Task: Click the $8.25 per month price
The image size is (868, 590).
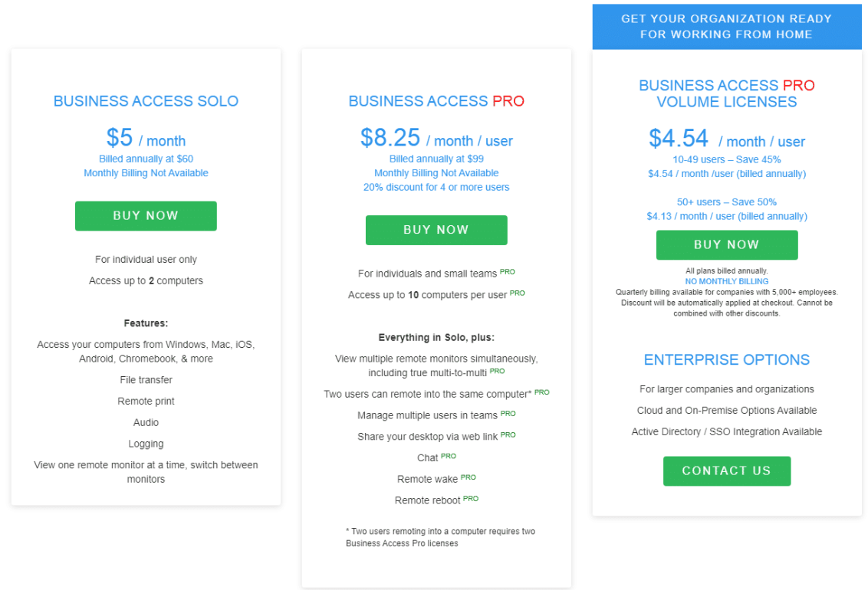Action: pyautogui.click(x=436, y=139)
